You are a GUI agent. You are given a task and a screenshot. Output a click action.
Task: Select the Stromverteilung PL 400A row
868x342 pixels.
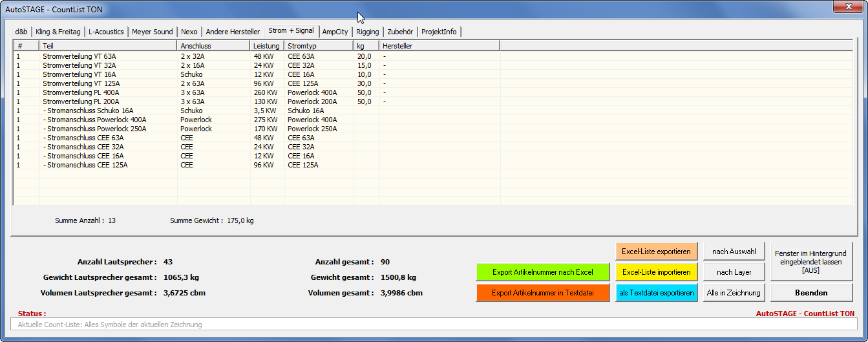tap(81, 92)
